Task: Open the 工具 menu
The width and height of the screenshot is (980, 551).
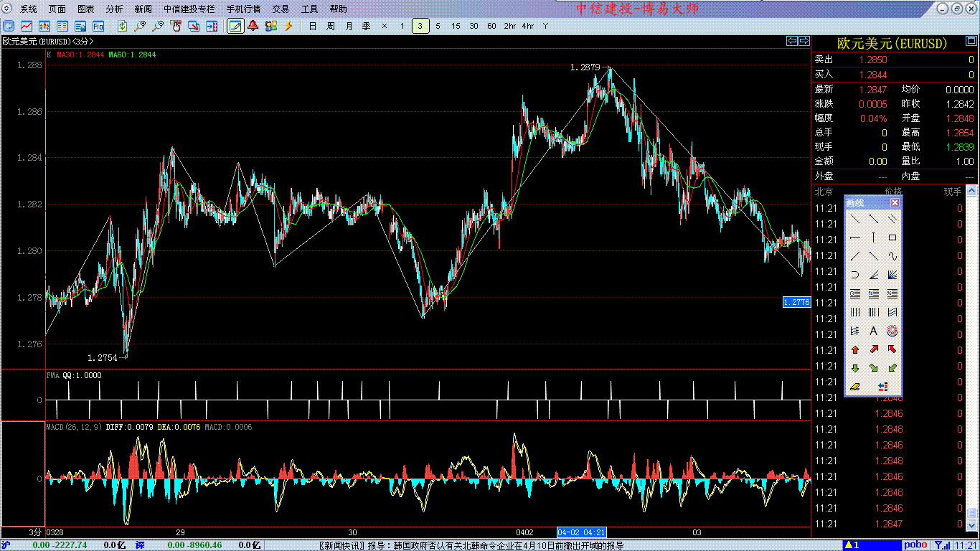Action: click(310, 9)
